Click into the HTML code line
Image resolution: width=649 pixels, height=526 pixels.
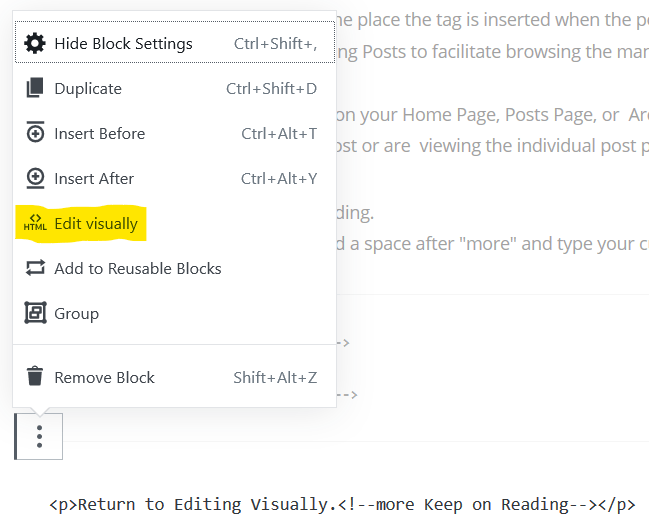point(342,504)
